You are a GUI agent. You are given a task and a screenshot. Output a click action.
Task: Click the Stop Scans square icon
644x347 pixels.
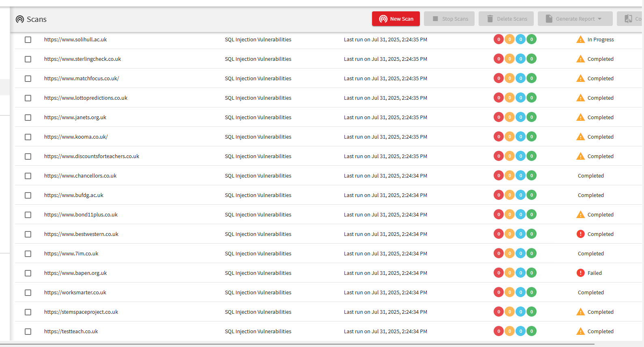pos(435,19)
